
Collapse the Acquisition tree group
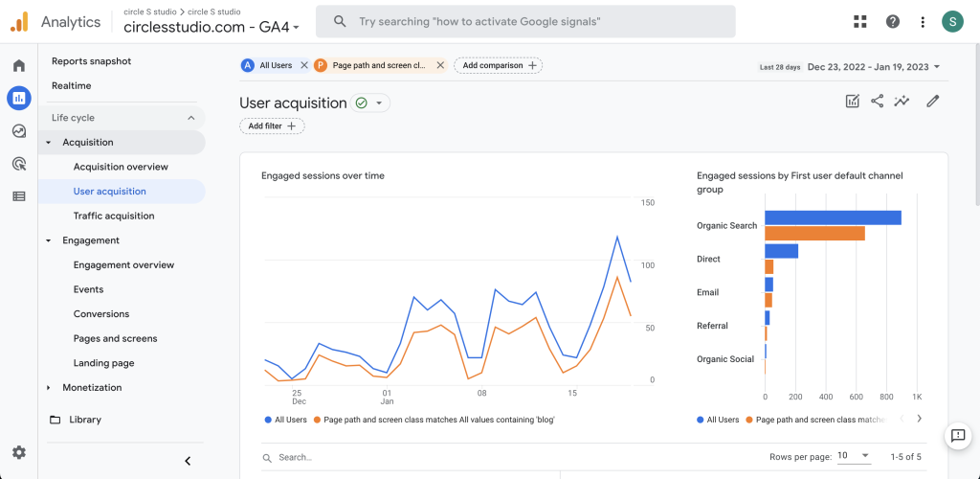(49, 143)
